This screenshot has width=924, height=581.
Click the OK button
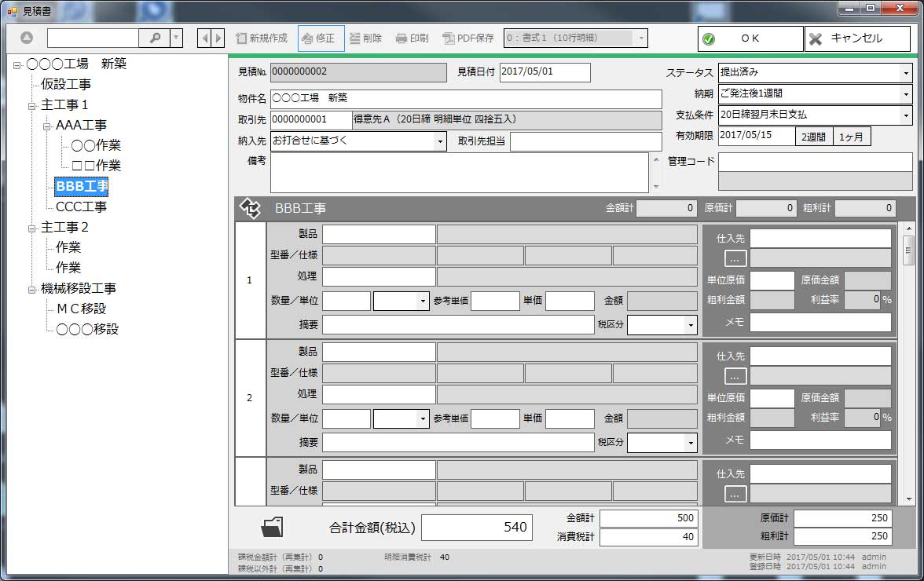(x=750, y=38)
